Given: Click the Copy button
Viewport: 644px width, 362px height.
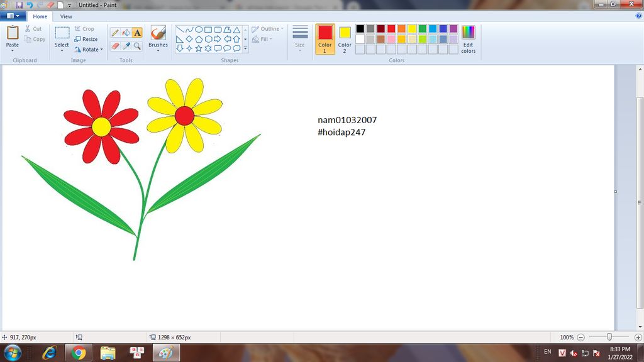Looking at the screenshot, I should (35, 39).
